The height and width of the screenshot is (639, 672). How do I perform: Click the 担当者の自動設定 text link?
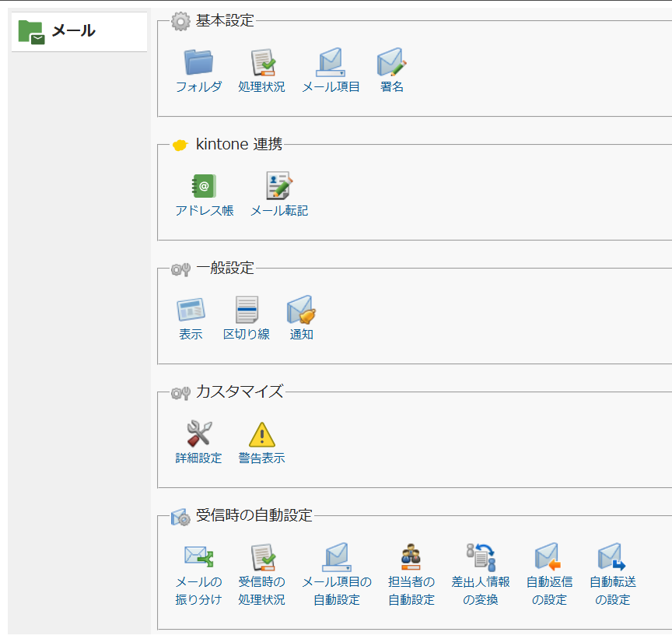pos(411,591)
